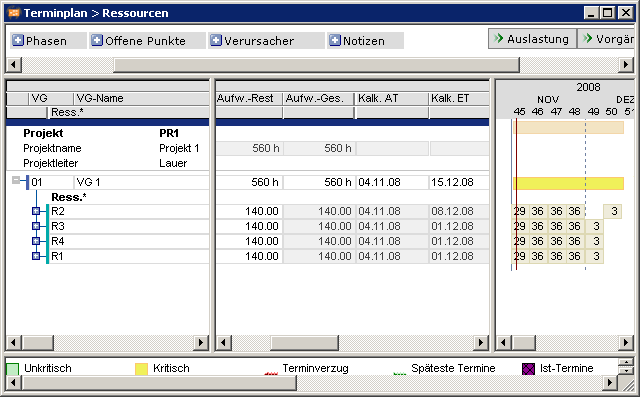
Task: Click the VG column header
Action: 50,98
